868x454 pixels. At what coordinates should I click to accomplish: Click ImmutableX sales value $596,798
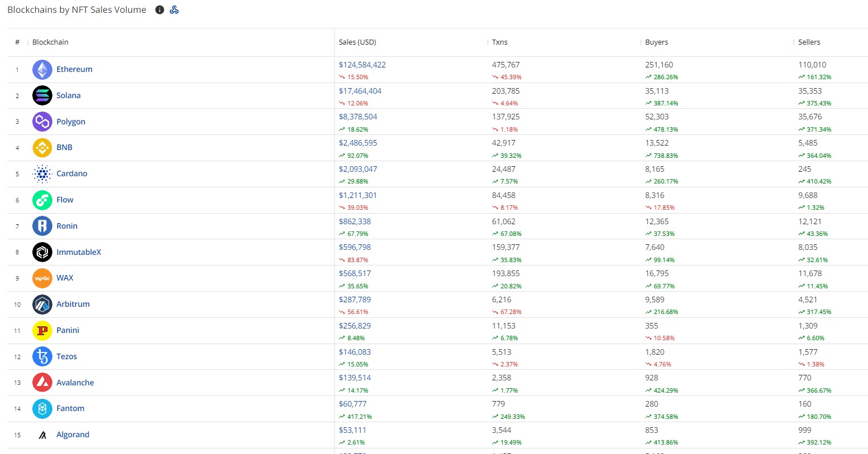pos(355,247)
